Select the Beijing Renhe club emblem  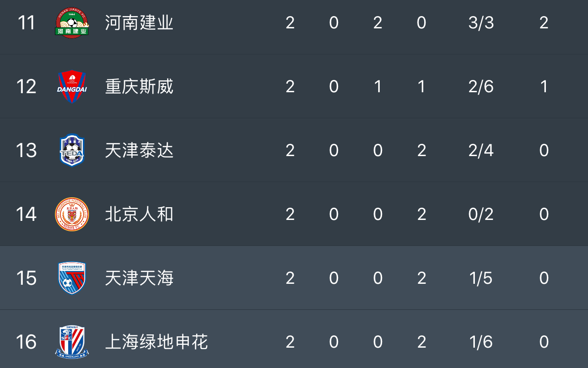pos(71,214)
